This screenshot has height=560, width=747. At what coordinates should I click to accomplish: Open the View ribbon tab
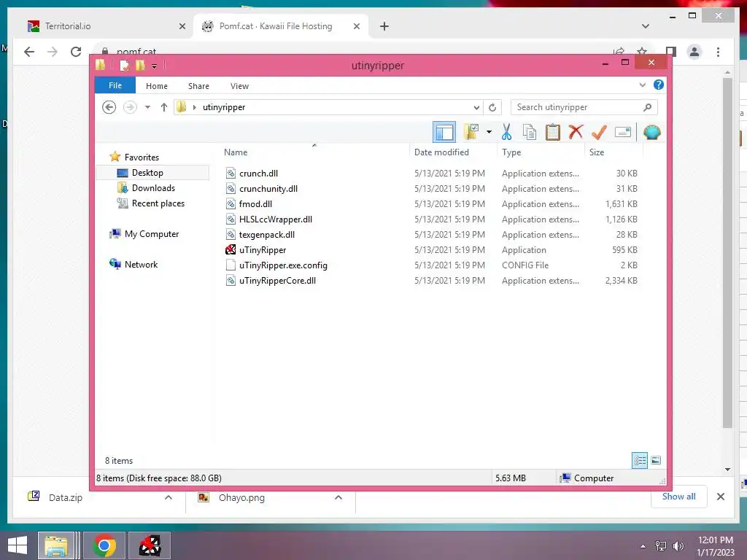pos(239,86)
